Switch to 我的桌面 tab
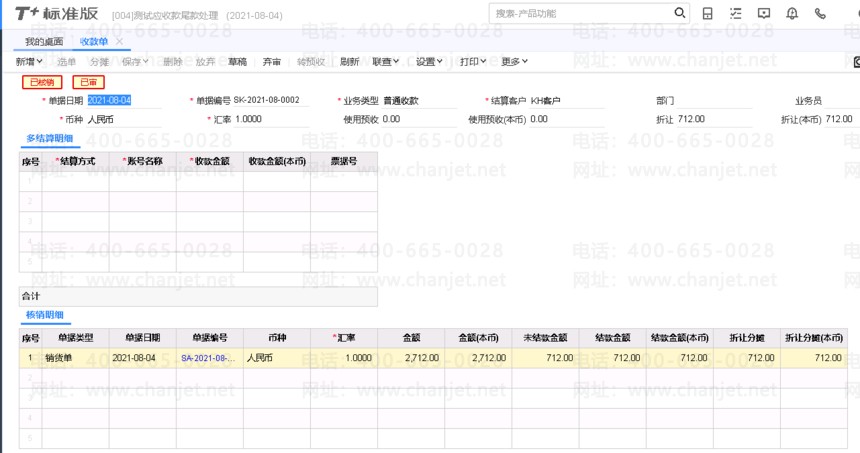The image size is (860, 453). pyautogui.click(x=44, y=41)
